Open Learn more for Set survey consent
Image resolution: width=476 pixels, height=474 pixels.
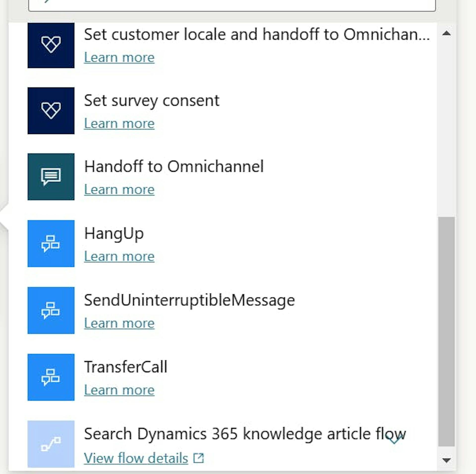click(x=119, y=123)
